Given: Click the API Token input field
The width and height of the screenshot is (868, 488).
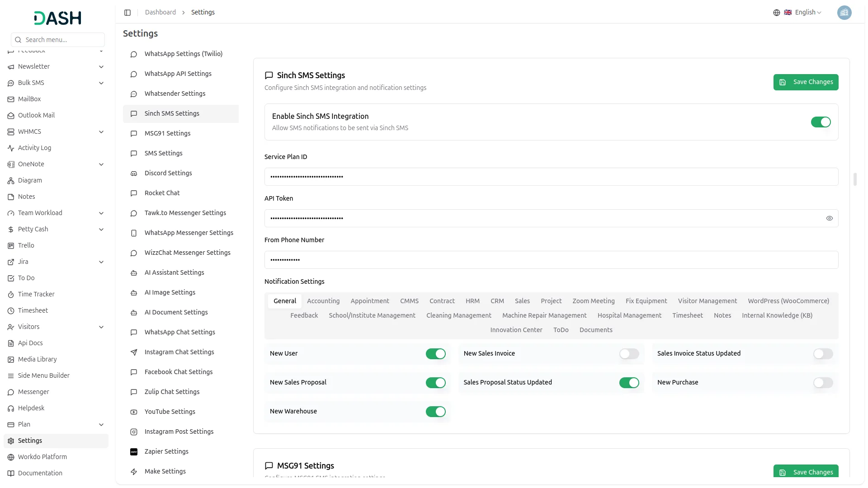Looking at the screenshot, I should (x=551, y=218).
